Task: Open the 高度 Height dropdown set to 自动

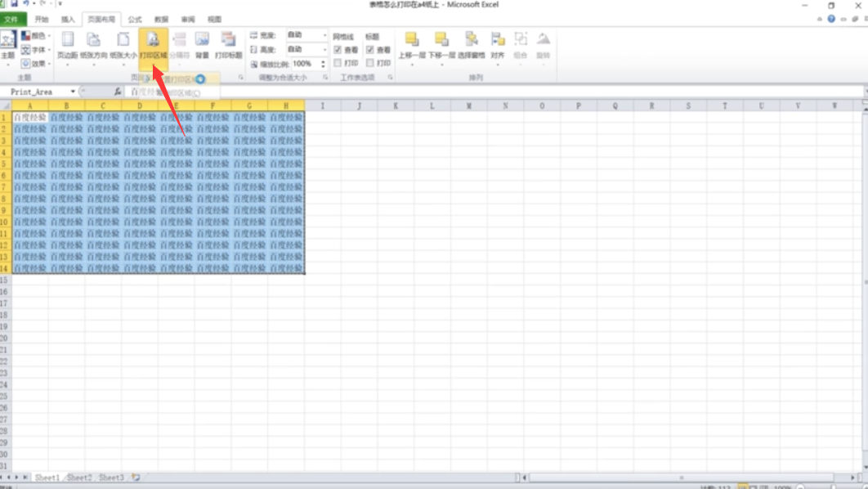Action: tap(306, 49)
